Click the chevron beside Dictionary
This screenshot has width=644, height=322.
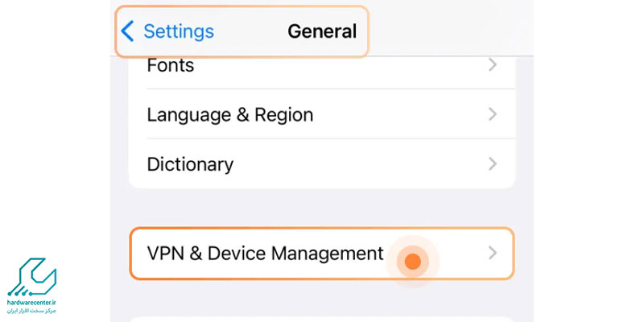click(493, 164)
